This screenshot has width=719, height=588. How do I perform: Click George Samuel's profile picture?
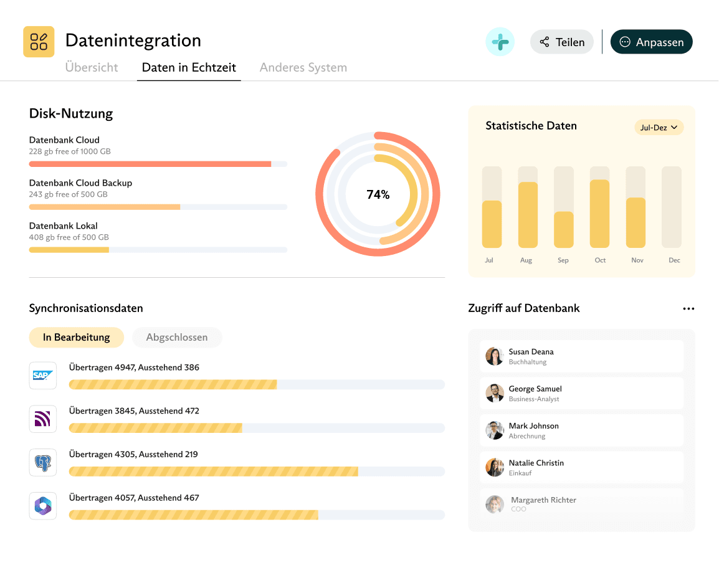495,393
